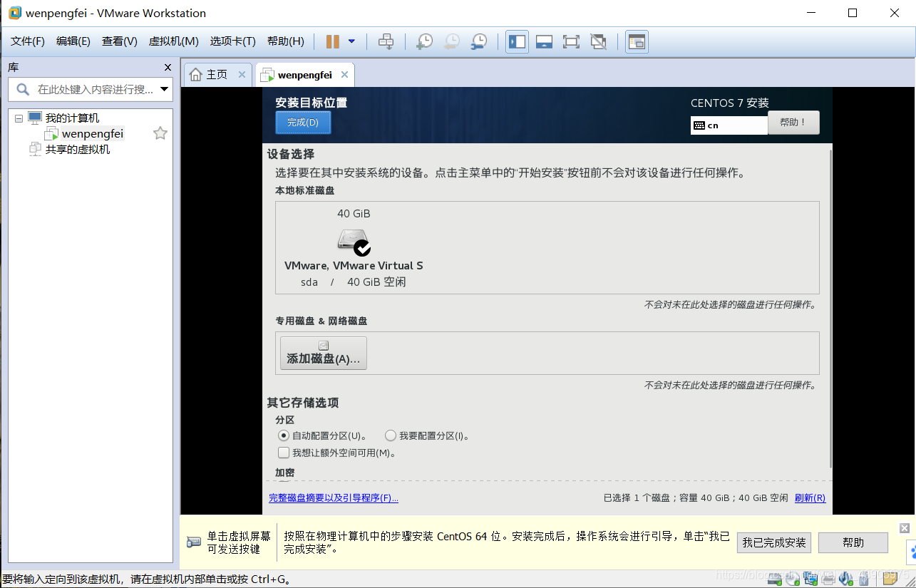Check 我想让额外空间可用(M) checkbox
The width and height of the screenshot is (916, 588).
click(x=284, y=453)
